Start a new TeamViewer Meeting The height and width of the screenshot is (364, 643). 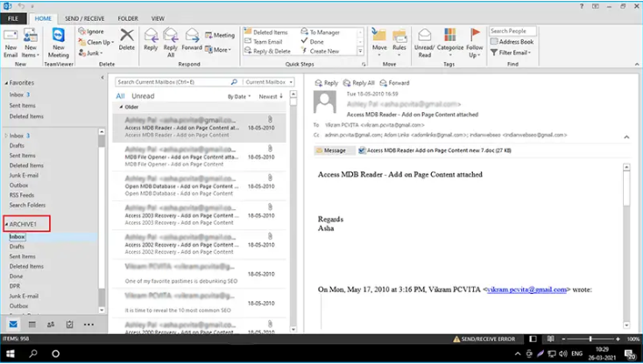59,43
